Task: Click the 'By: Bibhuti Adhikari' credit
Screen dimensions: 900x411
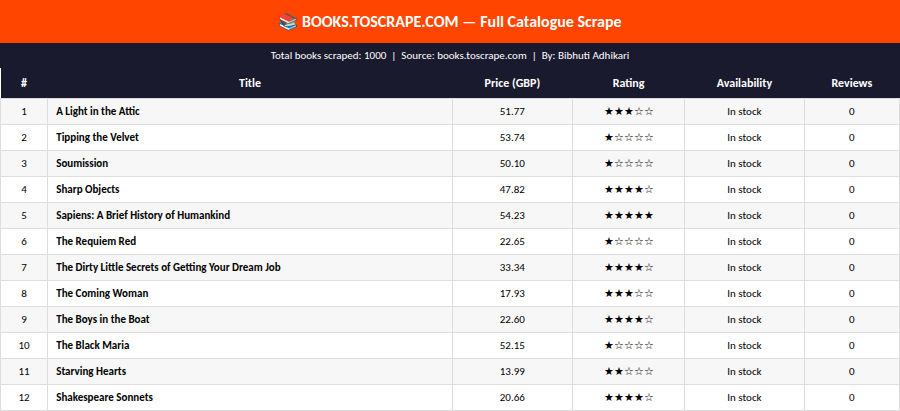Action: click(585, 56)
